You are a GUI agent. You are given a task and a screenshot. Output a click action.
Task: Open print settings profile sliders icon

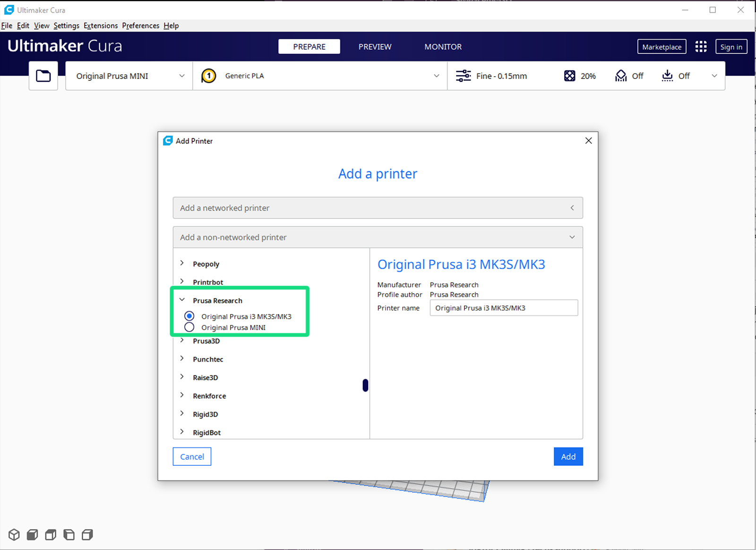(463, 76)
